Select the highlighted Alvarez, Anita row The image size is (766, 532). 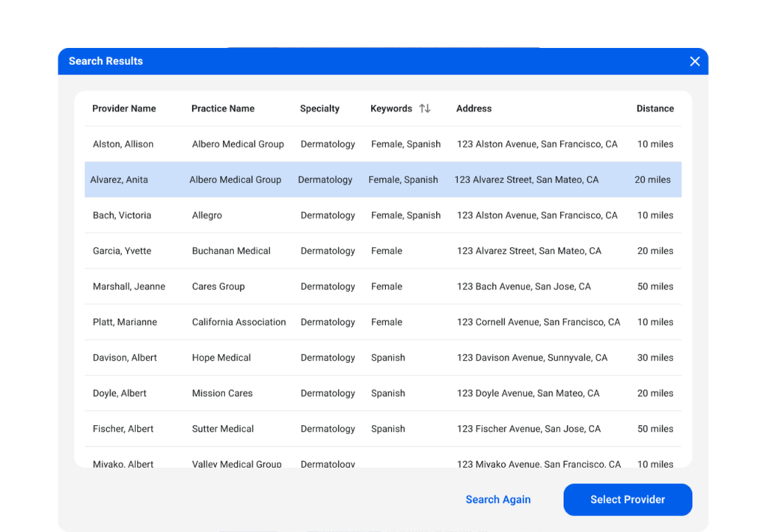(x=383, y=180)
